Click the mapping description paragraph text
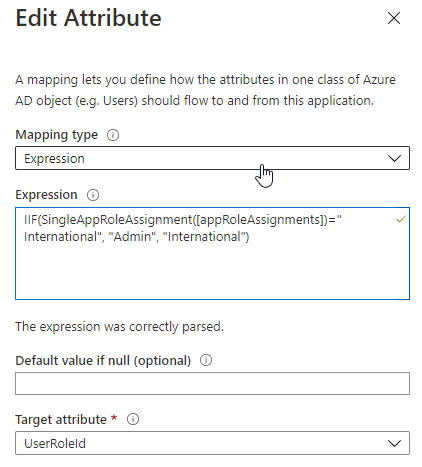 coord(205,90)
